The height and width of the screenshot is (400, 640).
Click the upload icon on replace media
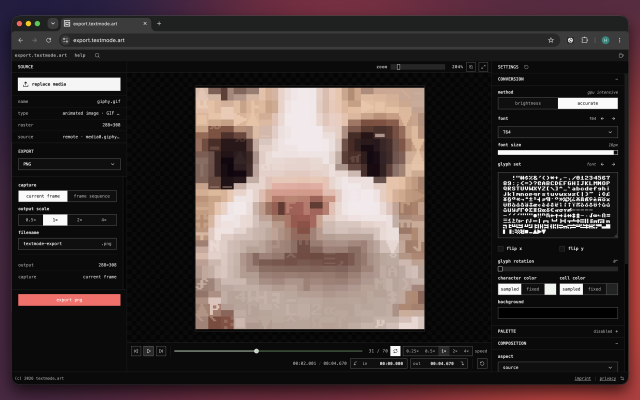(x=26, y=84)
